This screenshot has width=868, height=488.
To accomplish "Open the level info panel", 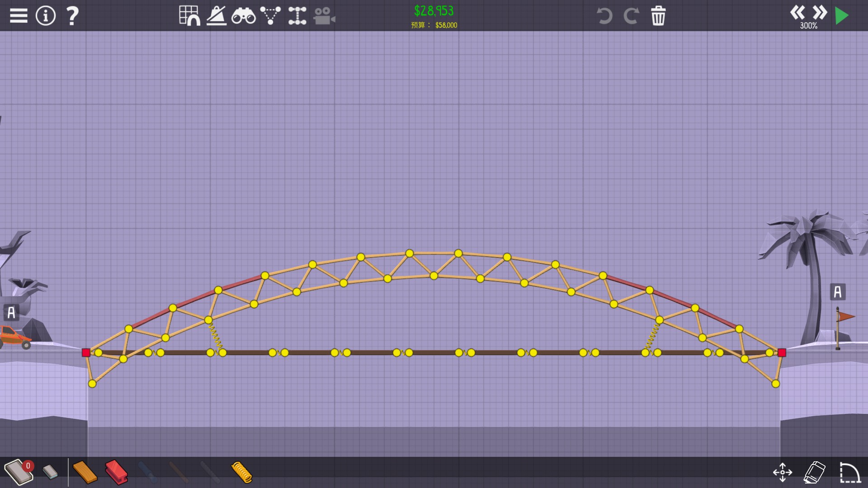I will click(x=45, y=16).
